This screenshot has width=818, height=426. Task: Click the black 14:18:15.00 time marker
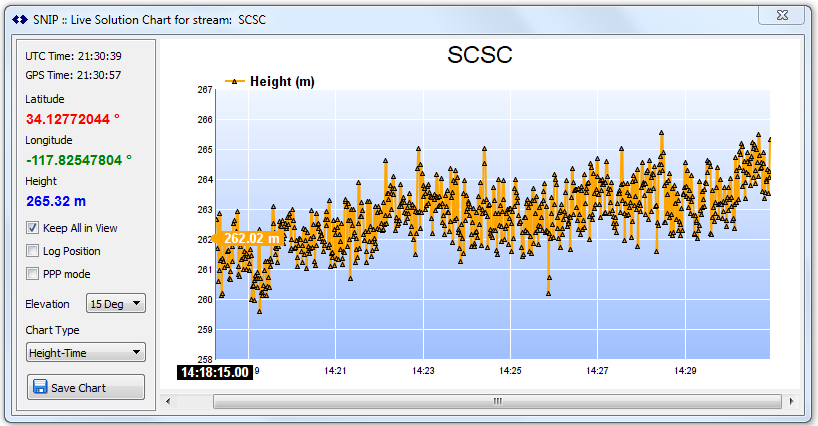tap(215, 372)
